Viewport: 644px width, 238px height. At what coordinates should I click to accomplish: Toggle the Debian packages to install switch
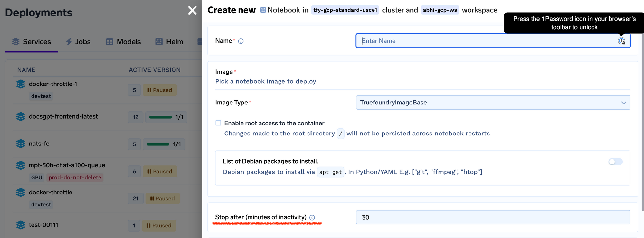tap(615, 162)
